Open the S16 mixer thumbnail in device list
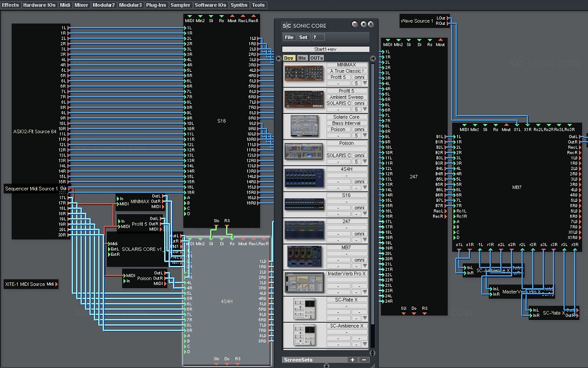 point(304,204)
